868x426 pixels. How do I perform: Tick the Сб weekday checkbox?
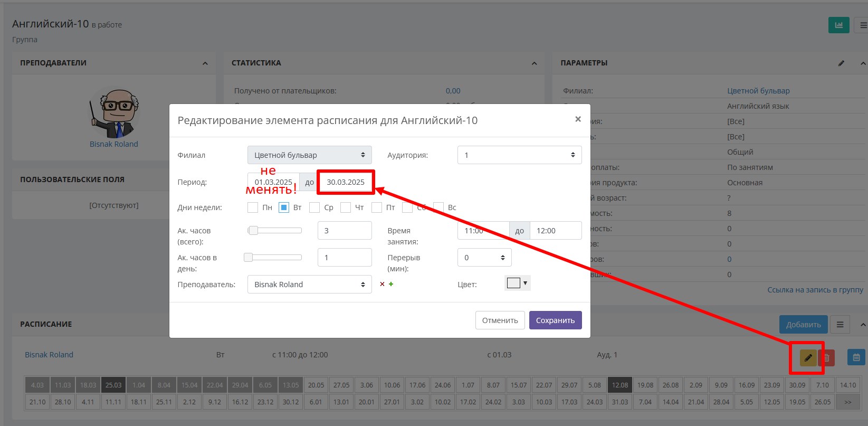pos(407,207)
